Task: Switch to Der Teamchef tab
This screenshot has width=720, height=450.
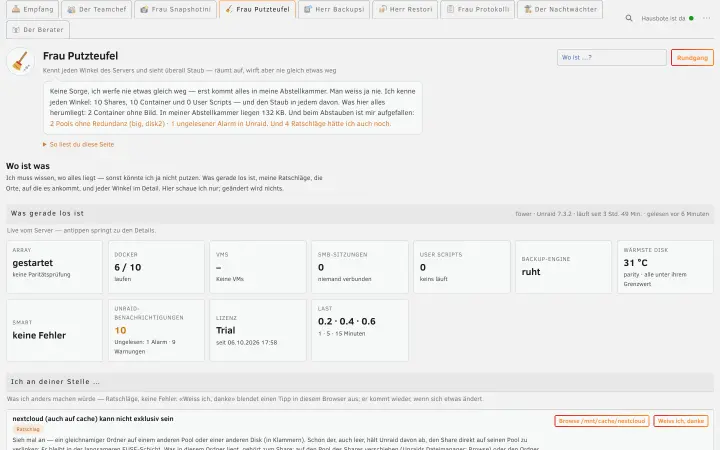Action: [x=96, y=9]
